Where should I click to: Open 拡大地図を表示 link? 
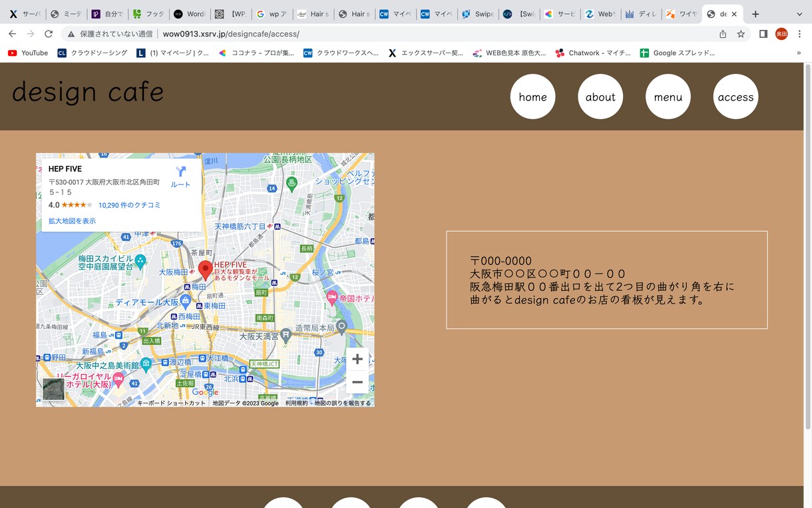click(x=72, y=221)
